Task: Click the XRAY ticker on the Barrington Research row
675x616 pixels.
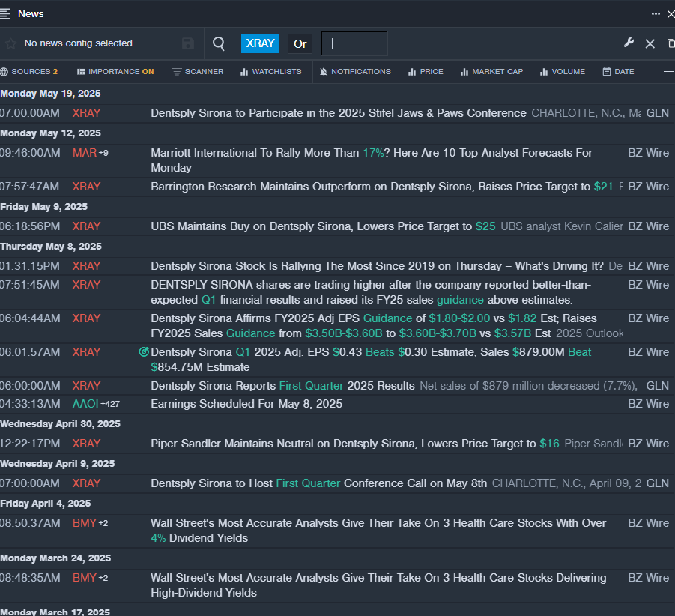Action: pyautogui.click(x=86, y=187)
